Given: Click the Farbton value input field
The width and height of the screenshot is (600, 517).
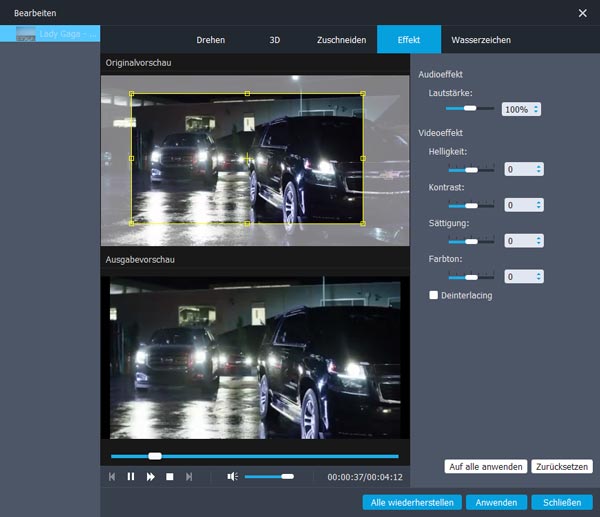Looking at the screenshot, I should 519,276.
